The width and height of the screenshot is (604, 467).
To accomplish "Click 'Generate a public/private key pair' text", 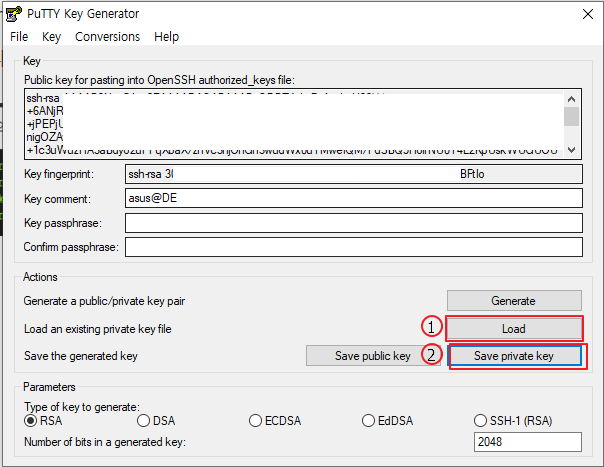I will [104, 301].
